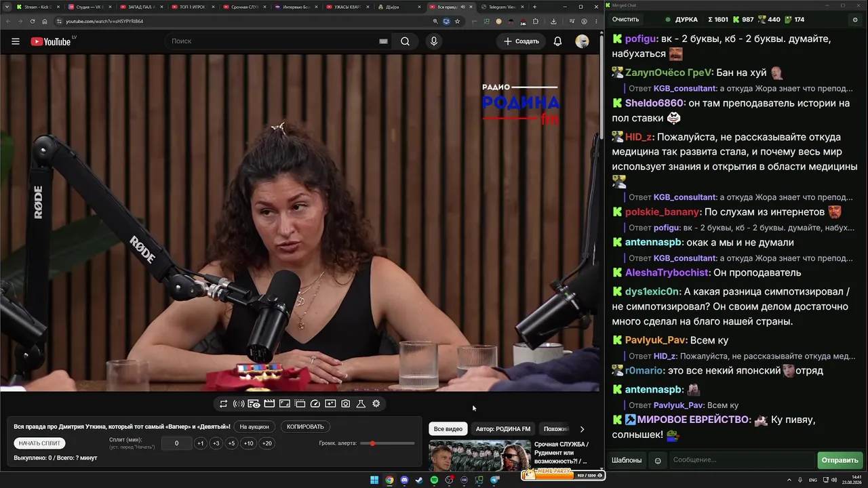Click the КОПИРОВАТЬ button
The image size is (868, 488).
305,427
